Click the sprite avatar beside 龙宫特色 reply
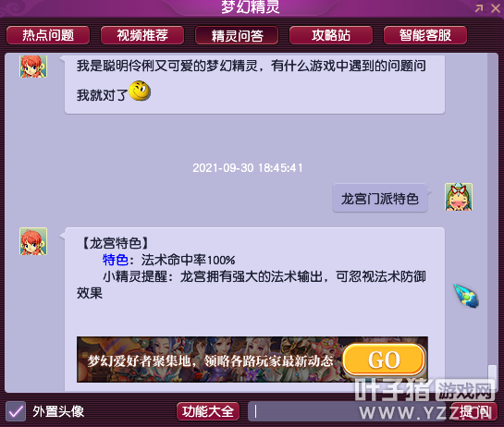The height and width of the screenshot is (427, 504). coord(33,241)
